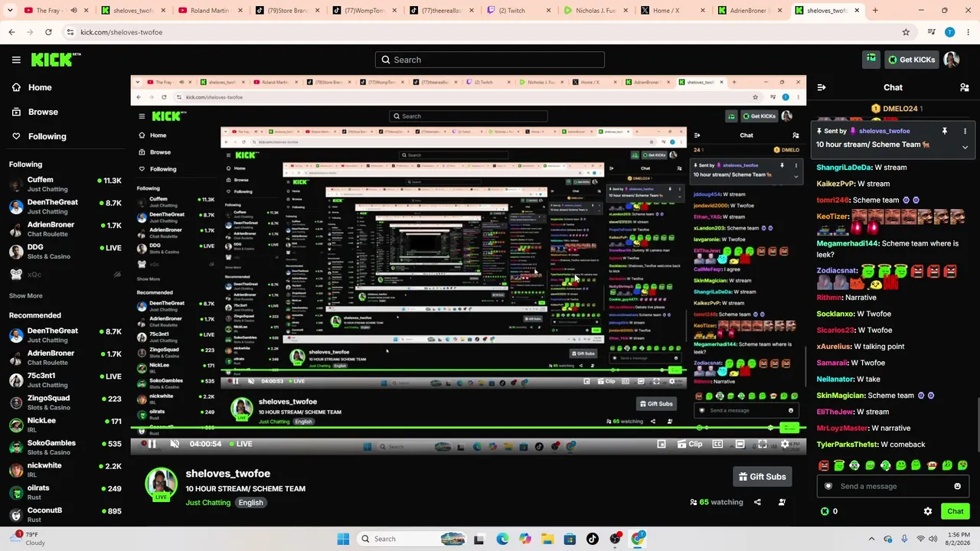The width and height of the screenshot is (980, 551).
Task: Toggle mini player mode
Action: [x=661, y=444]
